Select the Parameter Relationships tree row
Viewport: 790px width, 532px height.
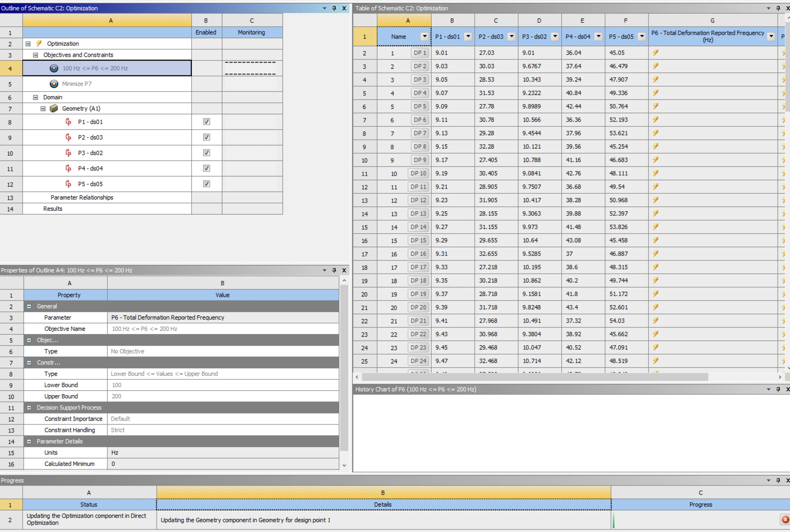[107, 197]
